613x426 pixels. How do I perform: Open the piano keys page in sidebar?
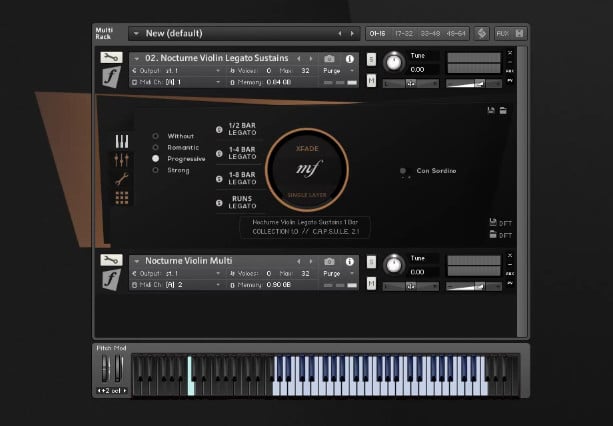122,141
